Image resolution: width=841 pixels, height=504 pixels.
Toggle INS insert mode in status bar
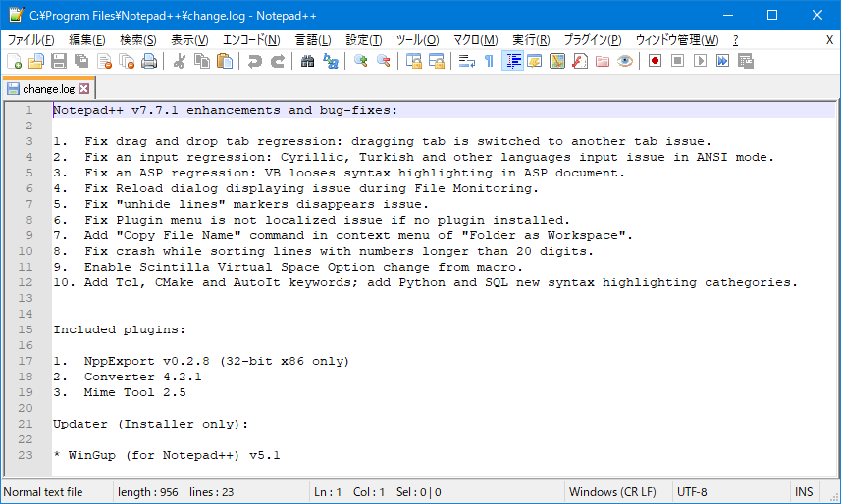pos(804,491)
